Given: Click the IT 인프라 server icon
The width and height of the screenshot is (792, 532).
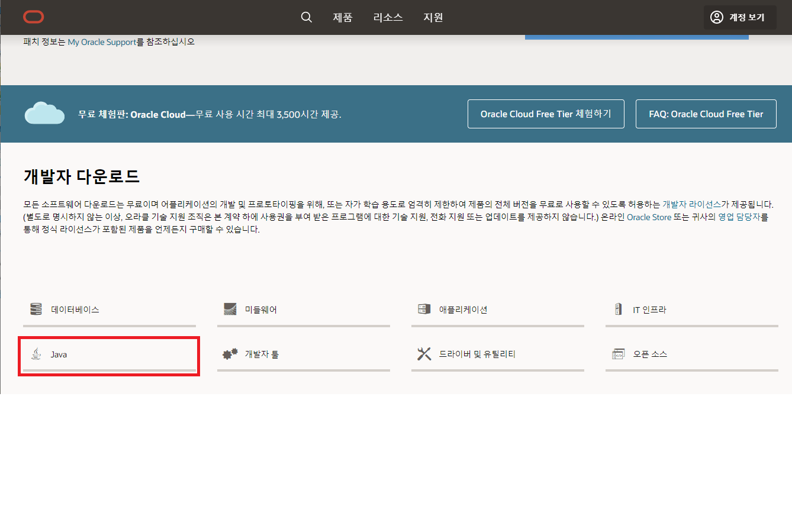Looking at the screenshot, I should pyautogui.click(x=619, y=309).
